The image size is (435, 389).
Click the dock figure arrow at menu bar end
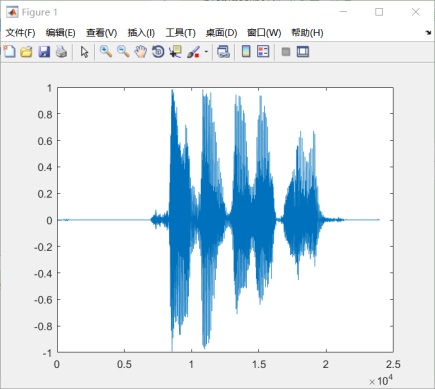(428, 33)
